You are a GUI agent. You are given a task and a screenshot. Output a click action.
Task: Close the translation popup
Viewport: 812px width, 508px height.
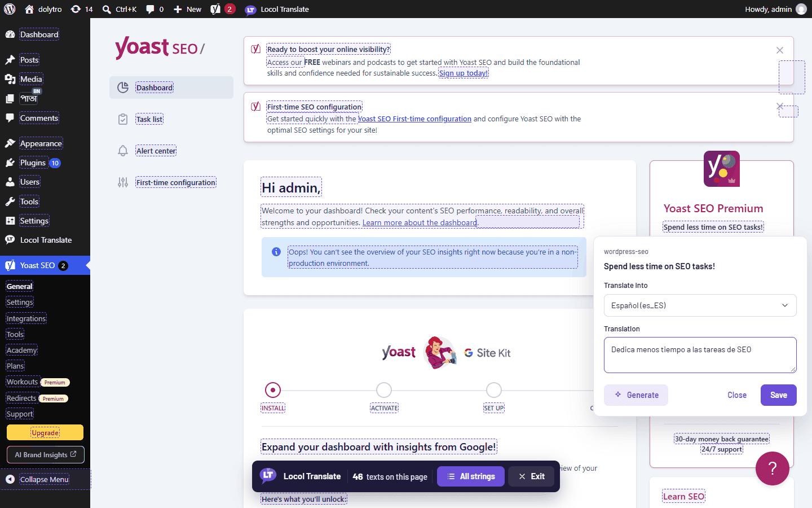tap(737, 395)
